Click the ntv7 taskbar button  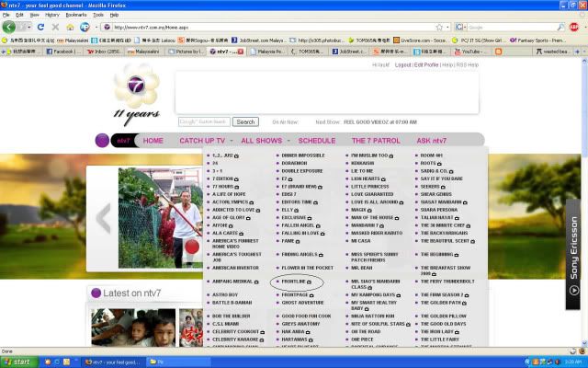(x=113, y=362)
